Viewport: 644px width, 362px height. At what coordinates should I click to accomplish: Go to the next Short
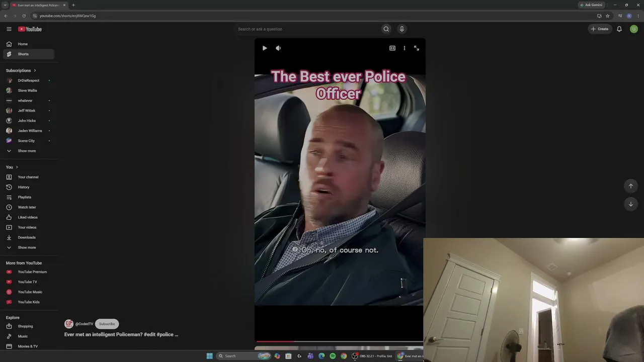pyautogui.click(x=631, y=204)
